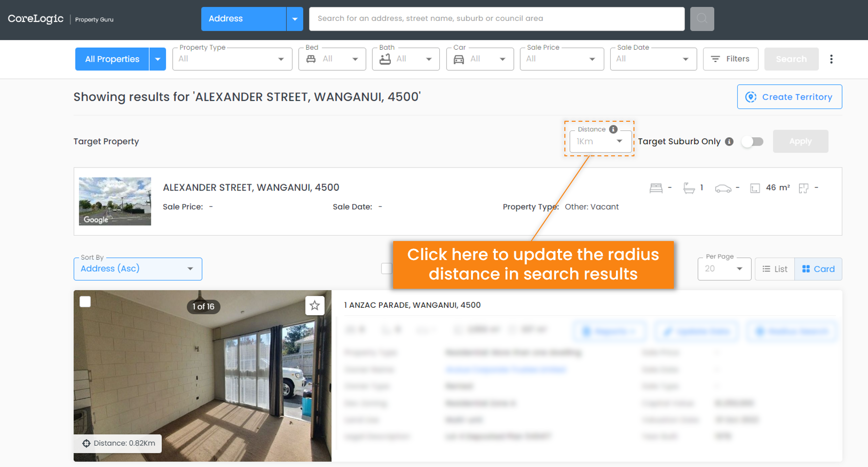Viewport: 868px width, 467px height.
Task: Open the Per Page 20 dropdown
Action: (x=724, y=269)
